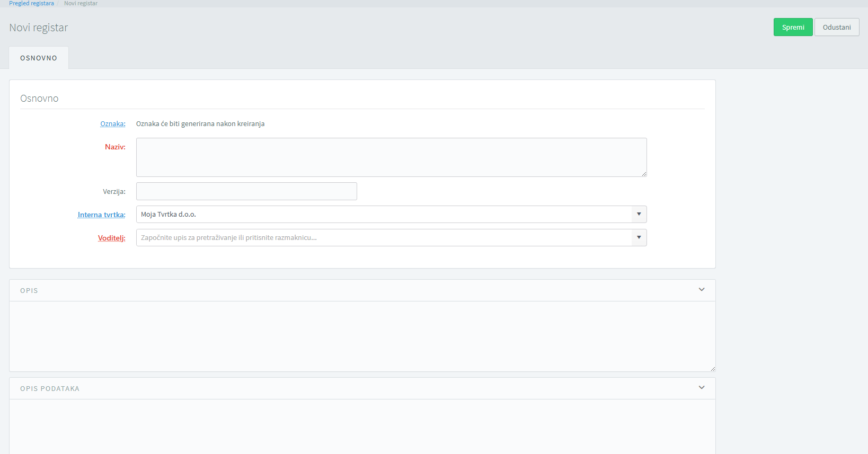Click inside the OPIS text area
The width and height of the screenshot is (868, 454).
362,336
